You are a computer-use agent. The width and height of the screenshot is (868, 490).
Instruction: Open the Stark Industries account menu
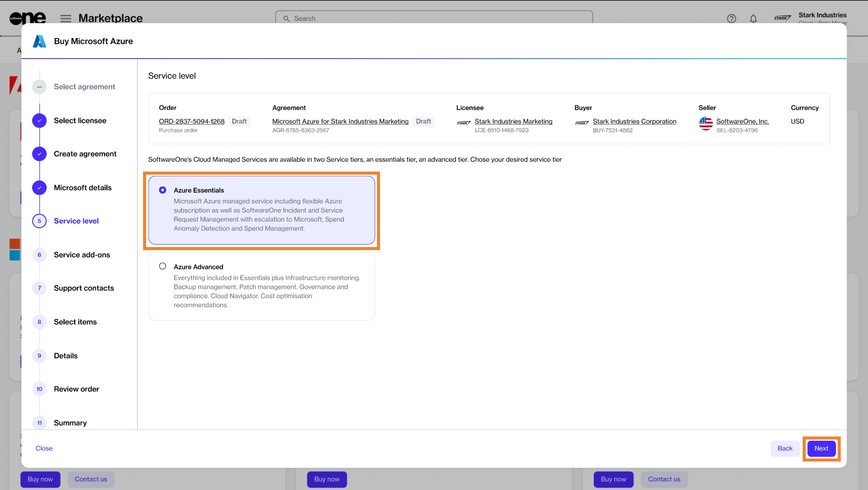(x=822, y=18)
